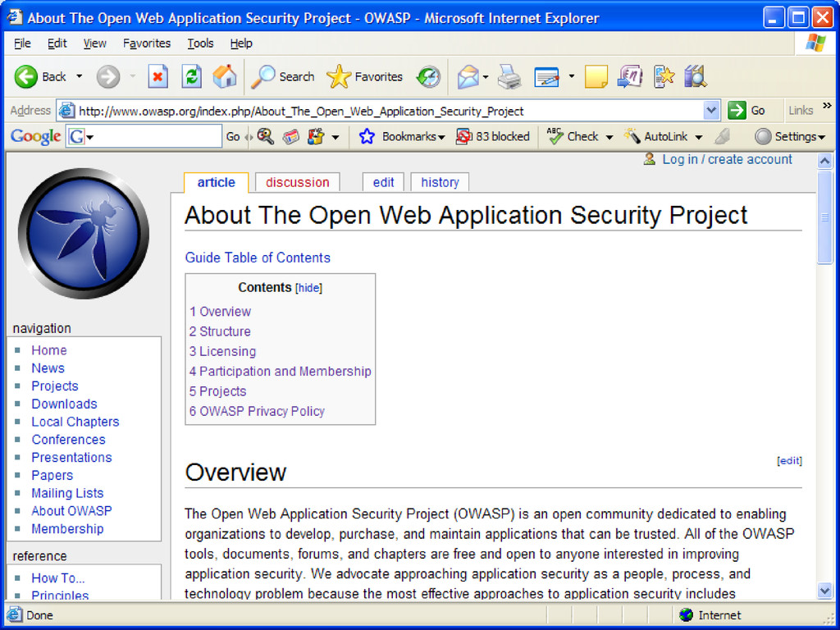840x630 pixels.
Task: Click the edit link beside Overview heading
Action: point(790,461)
